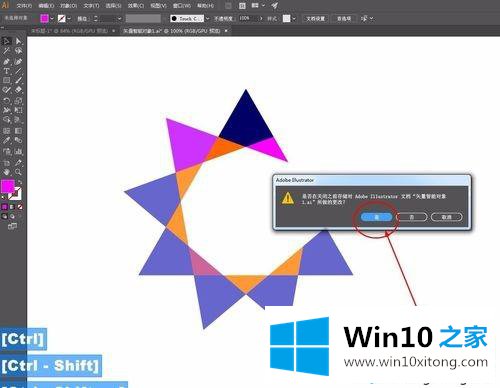Select the Curvature tool
Screen dimensions: 500x388
click(18, 61)
